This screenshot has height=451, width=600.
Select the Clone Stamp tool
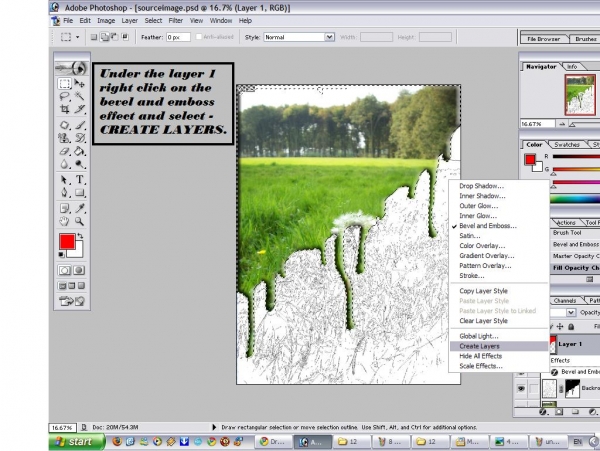click(64, 138)
